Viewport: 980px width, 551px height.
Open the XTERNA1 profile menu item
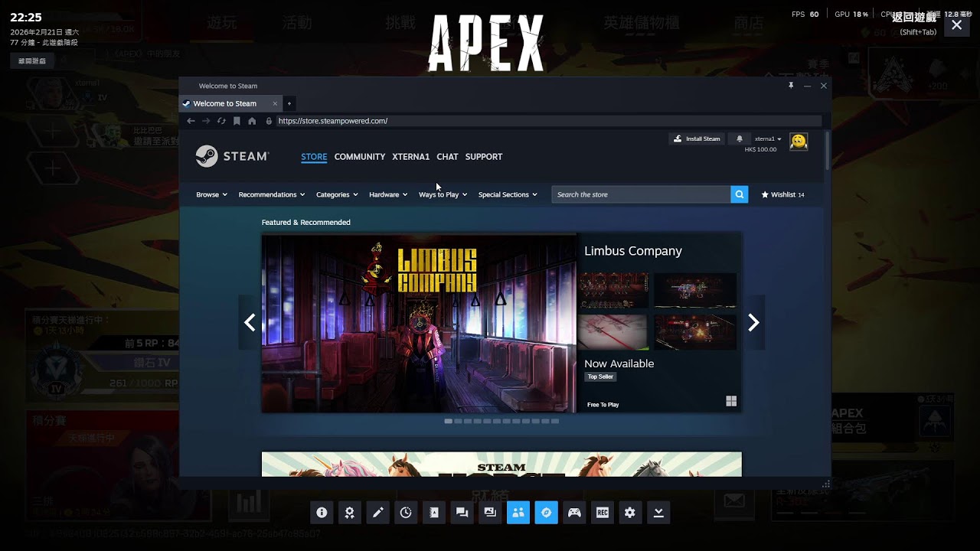point(411,157)
